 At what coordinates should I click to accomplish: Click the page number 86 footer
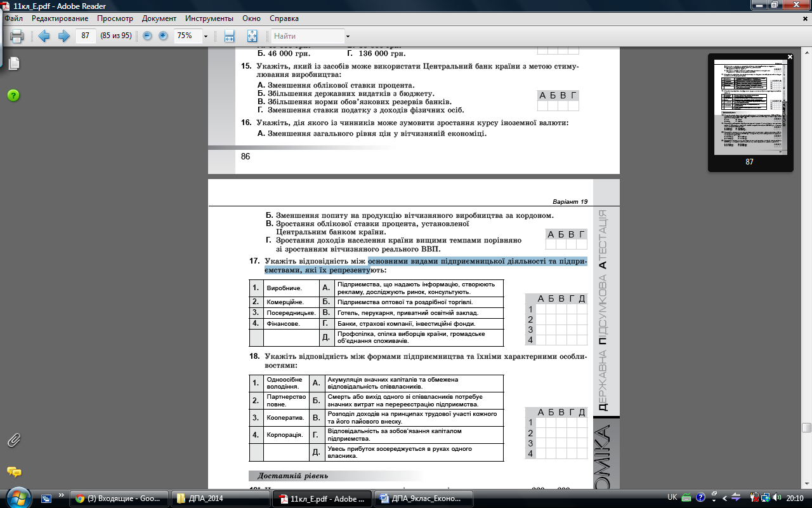246,156
